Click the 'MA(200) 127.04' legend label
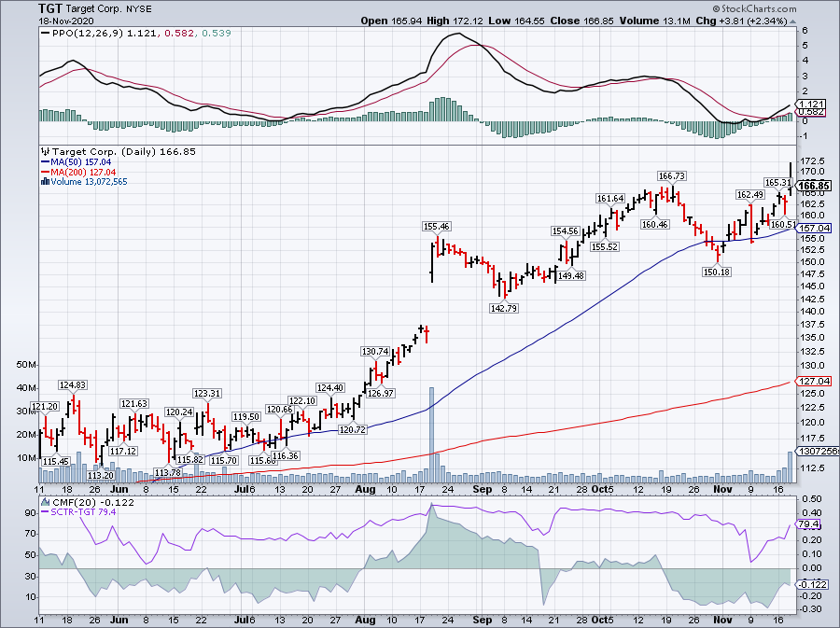Screen dimensions: 840x628 [x=83, y=173]
